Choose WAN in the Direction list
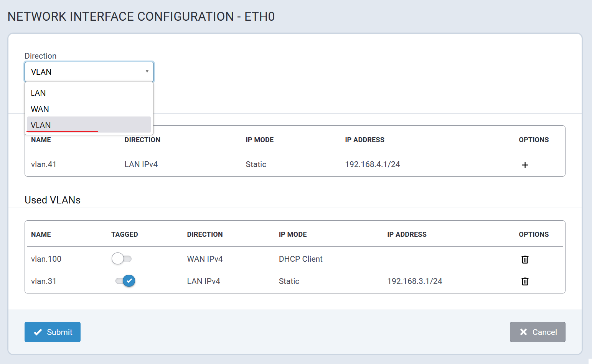Screen dimensions: 592x364 pos(40,109)
